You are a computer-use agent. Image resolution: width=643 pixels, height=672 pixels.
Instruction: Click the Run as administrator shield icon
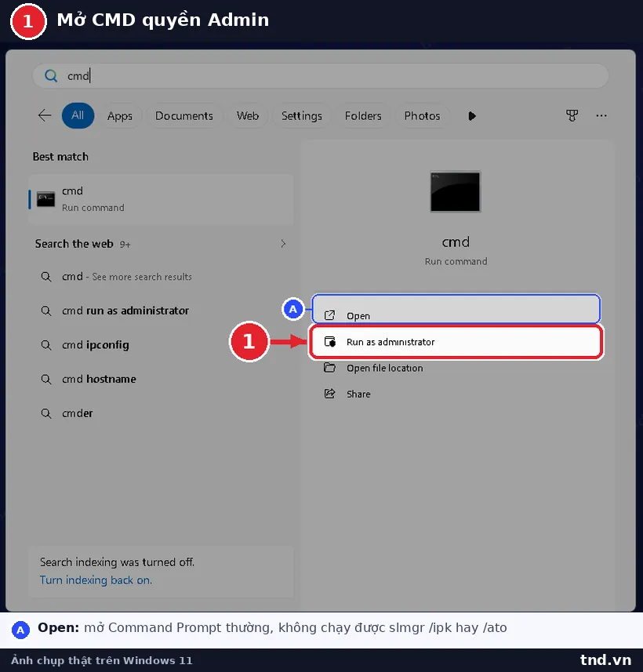click(329, 342)
